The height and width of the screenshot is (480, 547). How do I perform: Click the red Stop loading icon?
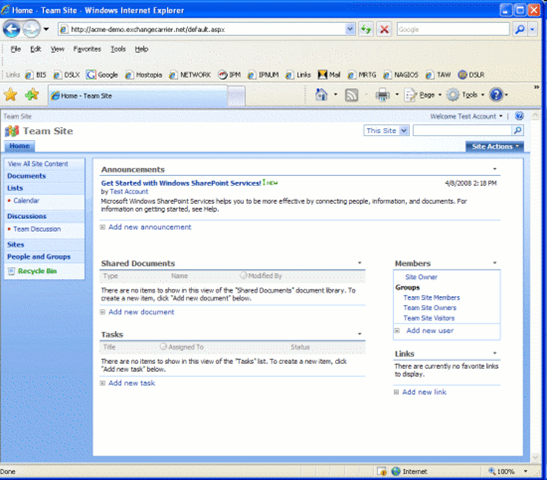click(384, 29)
